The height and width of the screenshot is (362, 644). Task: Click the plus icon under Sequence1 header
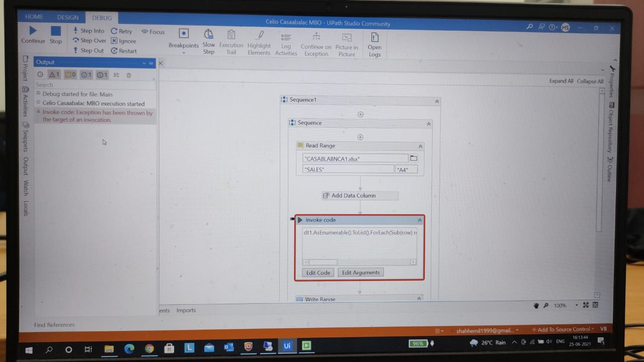360,114
